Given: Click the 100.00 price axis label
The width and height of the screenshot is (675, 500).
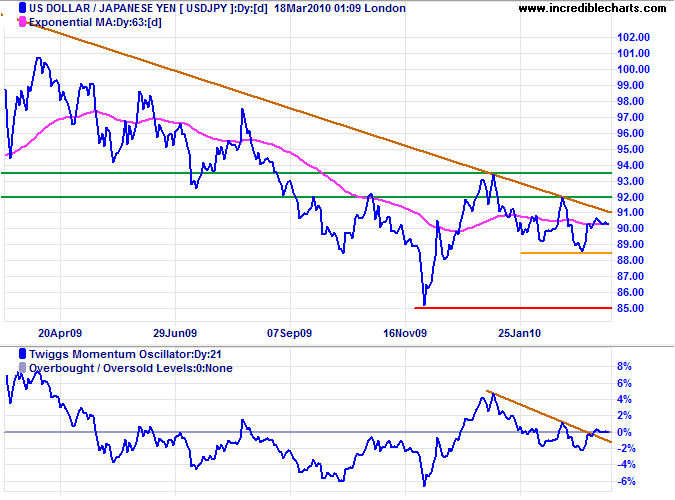Looking at the screenshot, I should (x=633, y=69).
